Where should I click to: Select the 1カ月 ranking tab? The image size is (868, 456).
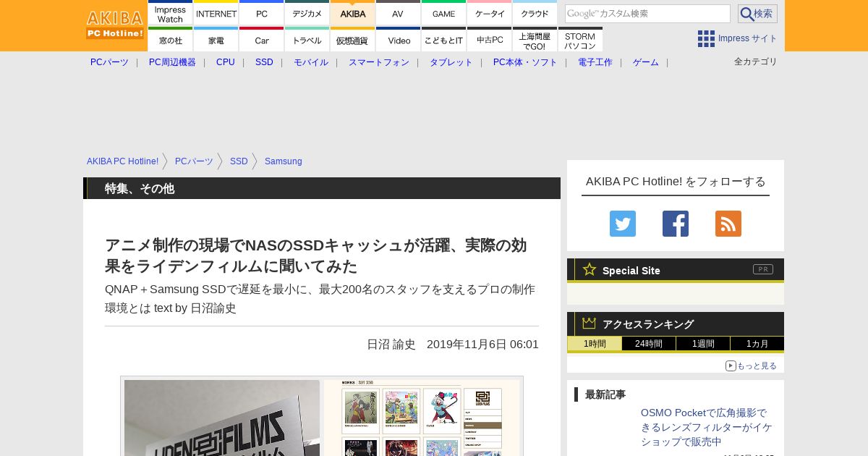coord(757,344)
